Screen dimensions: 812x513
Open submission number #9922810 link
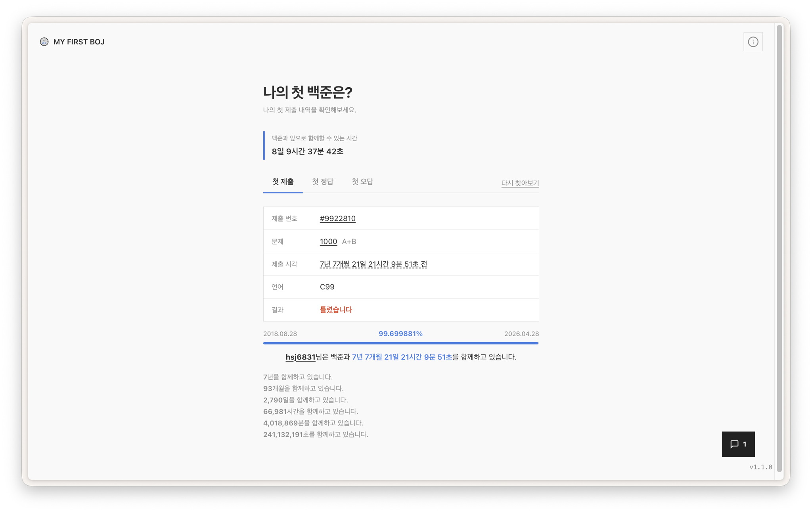tap(337, 218)
